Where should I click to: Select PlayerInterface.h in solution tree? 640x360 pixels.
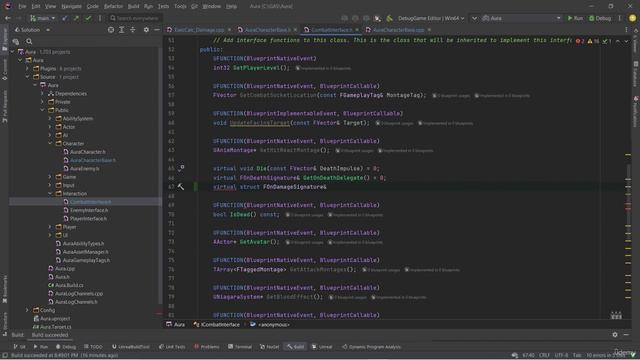click(x=88, y=219)
